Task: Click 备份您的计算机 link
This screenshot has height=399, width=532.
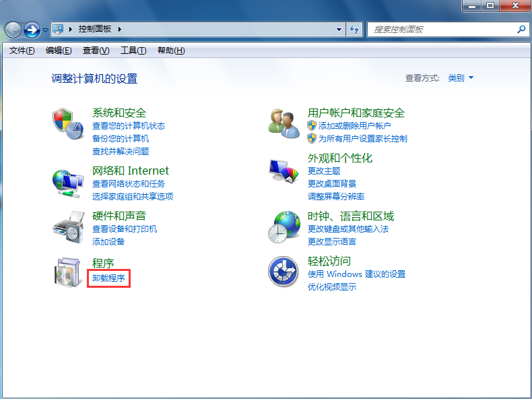Action: [121, 139]
